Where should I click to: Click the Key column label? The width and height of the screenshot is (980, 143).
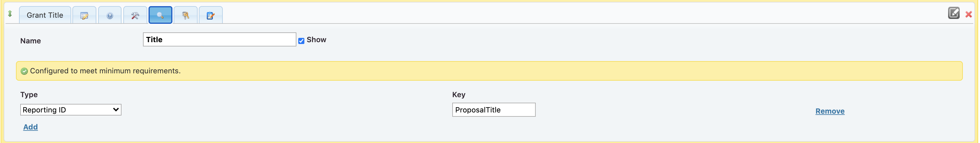(x=458, y=95)
